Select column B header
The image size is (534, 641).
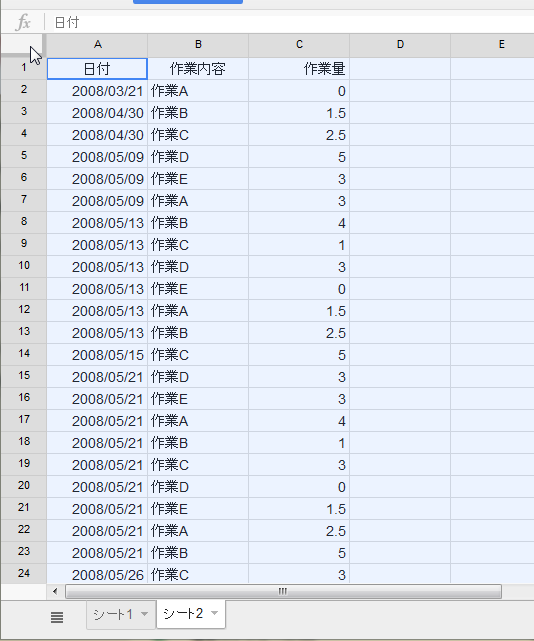198,45
